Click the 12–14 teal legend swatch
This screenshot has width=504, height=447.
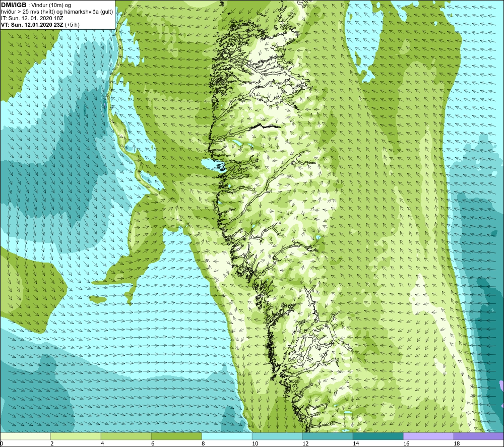tap(328, 436)
